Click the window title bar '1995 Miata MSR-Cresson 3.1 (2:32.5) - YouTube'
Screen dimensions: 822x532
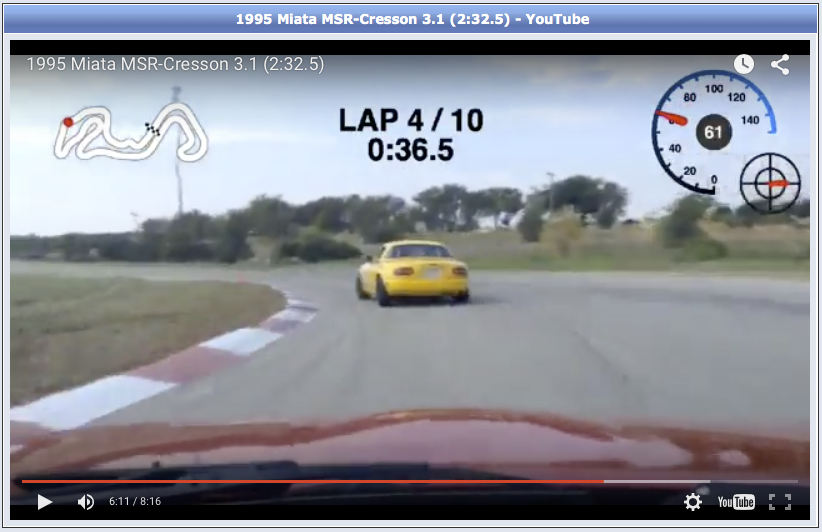click(412, 19)
